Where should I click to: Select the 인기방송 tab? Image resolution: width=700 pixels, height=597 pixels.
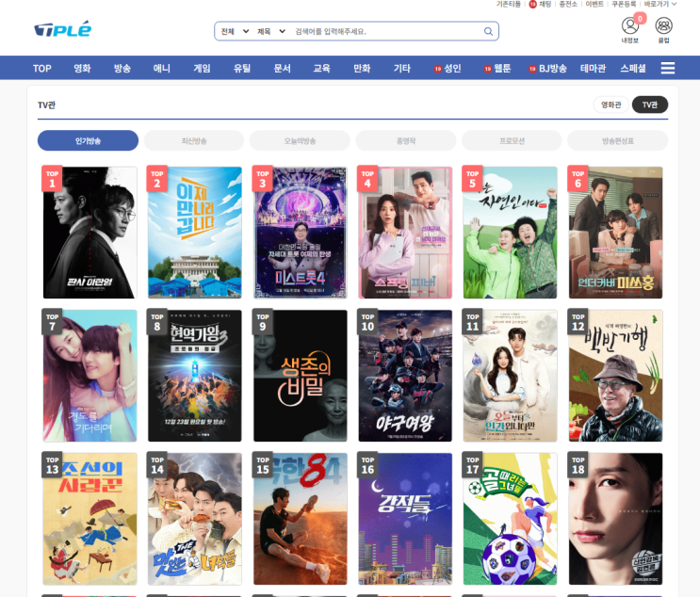point(88,140)
